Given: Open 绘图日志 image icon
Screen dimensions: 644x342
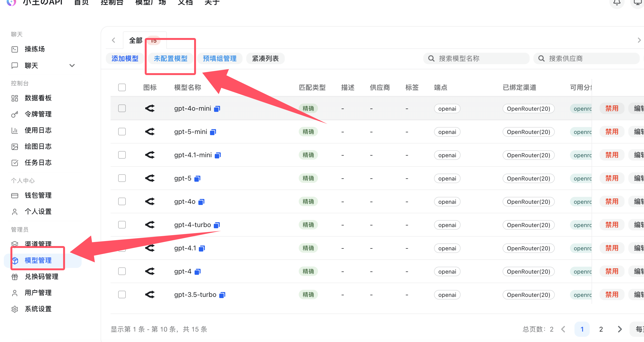Looking at the screenshot, I should [15, 147].
